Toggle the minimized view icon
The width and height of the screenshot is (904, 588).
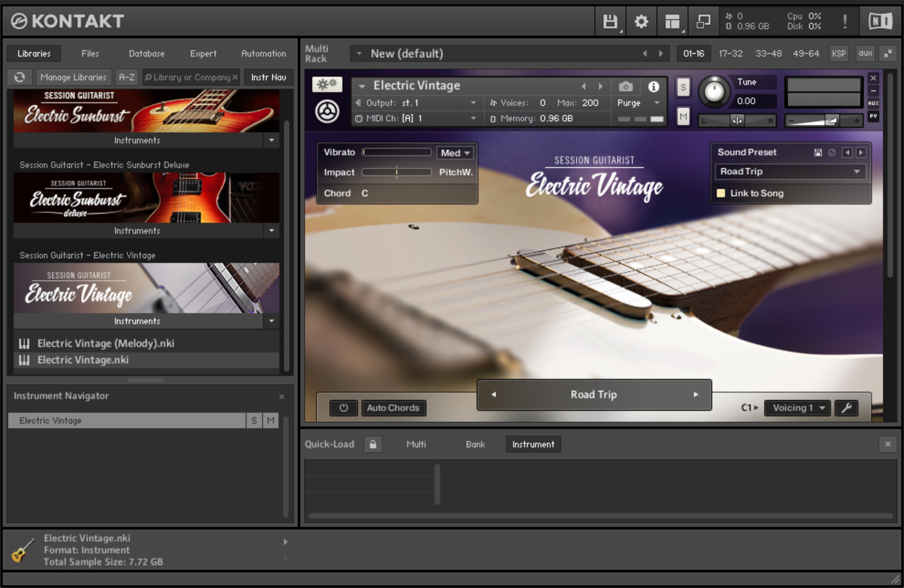click(703, 22)
